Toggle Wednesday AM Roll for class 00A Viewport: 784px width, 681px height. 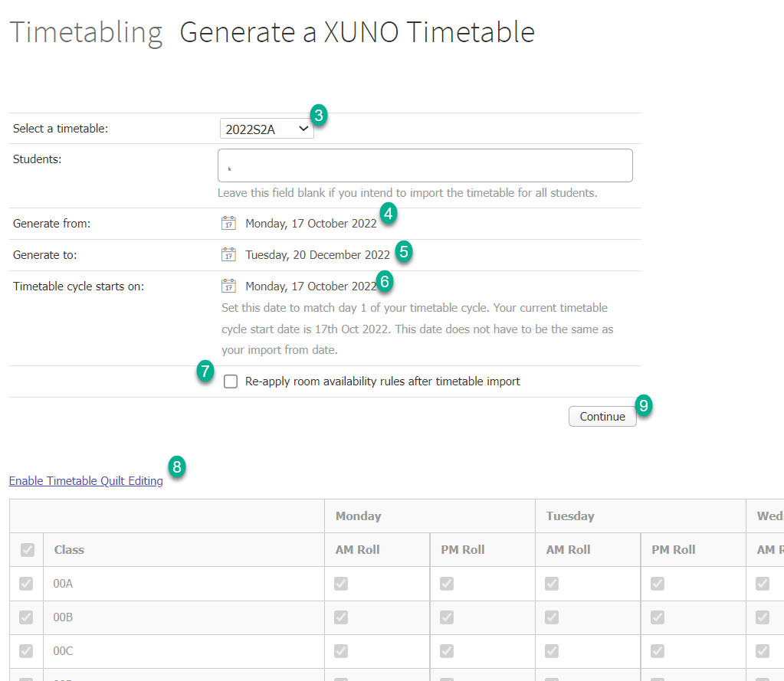[x=761, y=583]
